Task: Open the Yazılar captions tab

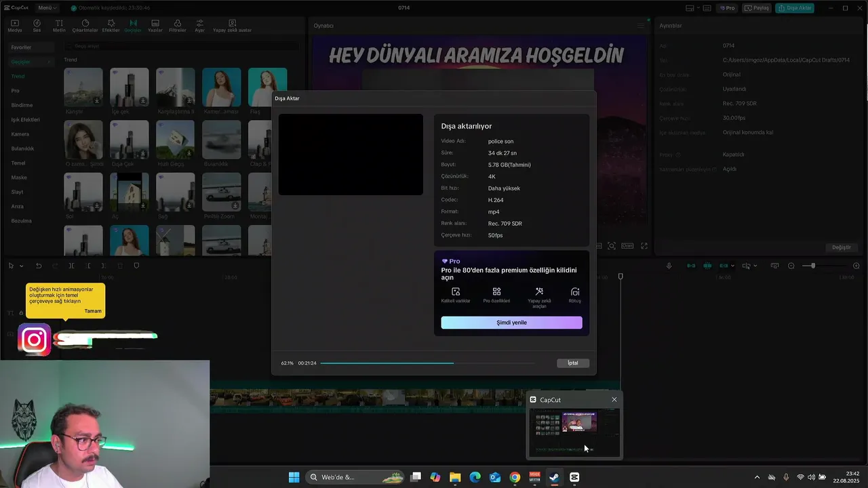Action: click(155, 26)
